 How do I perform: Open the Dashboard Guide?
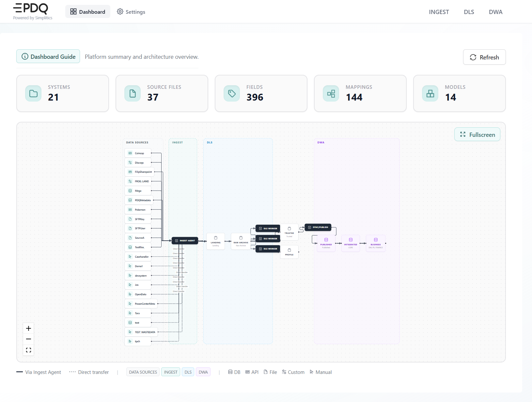pyautogui.click(x=48, y=56)
